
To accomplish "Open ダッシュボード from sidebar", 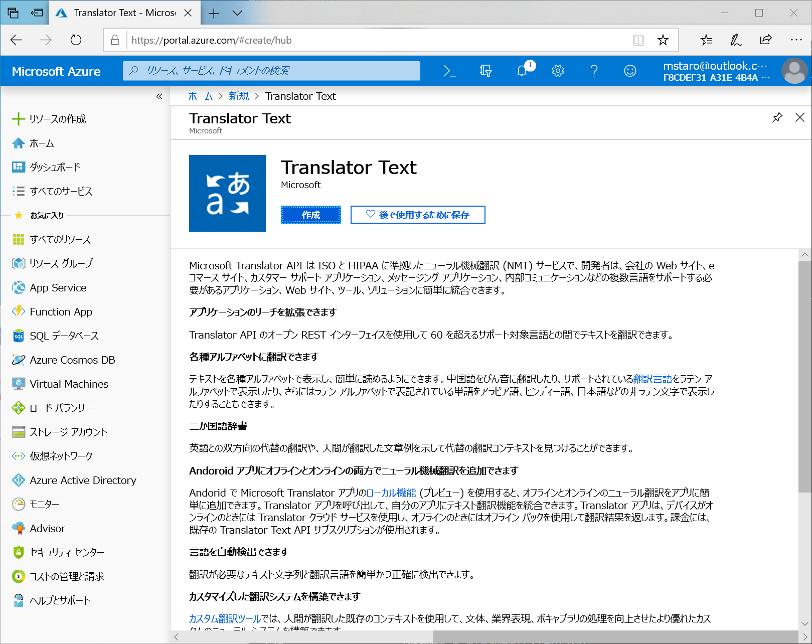I will click(46, 167).
